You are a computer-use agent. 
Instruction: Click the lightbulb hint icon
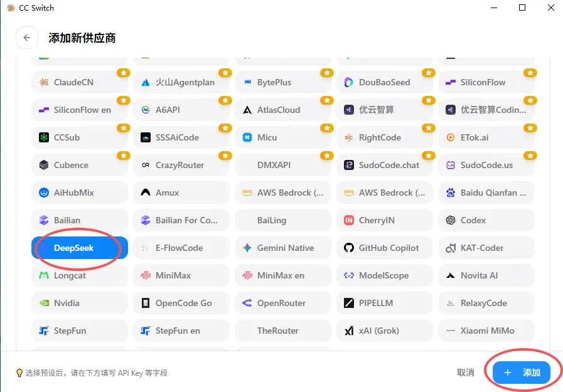click(19, 373)
